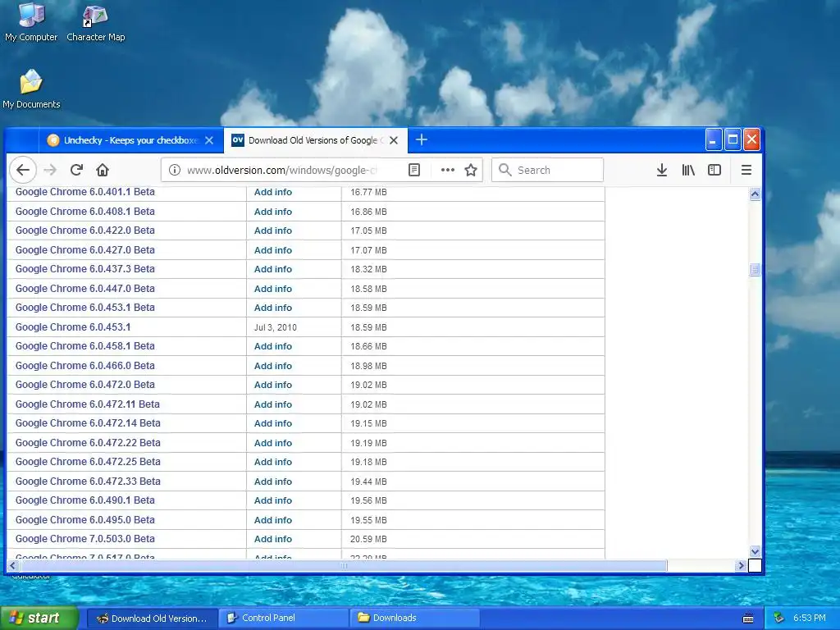The width and height of the screenshot is (840, 630).
Task: Open Google Chrome 6.0.495.0 Beta link
Action: click(84, 519)
